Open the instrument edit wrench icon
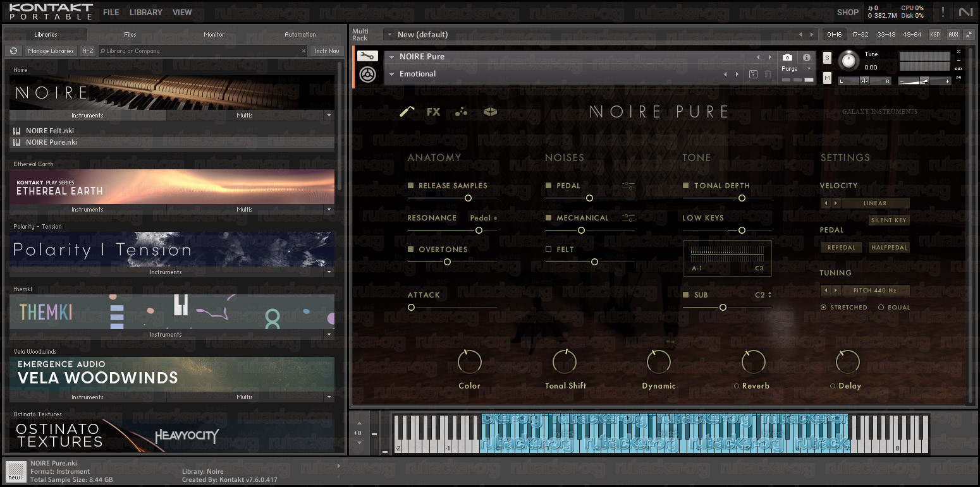 (367, 56)
